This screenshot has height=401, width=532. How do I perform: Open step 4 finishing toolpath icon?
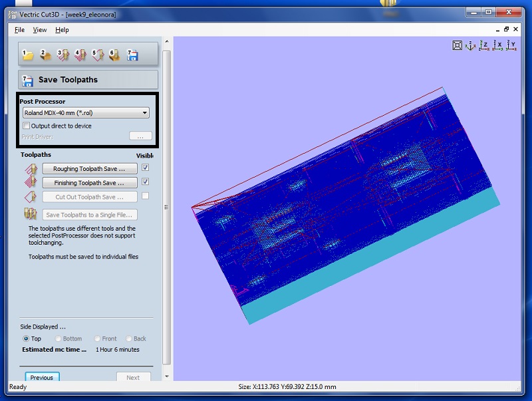(80, 55)
